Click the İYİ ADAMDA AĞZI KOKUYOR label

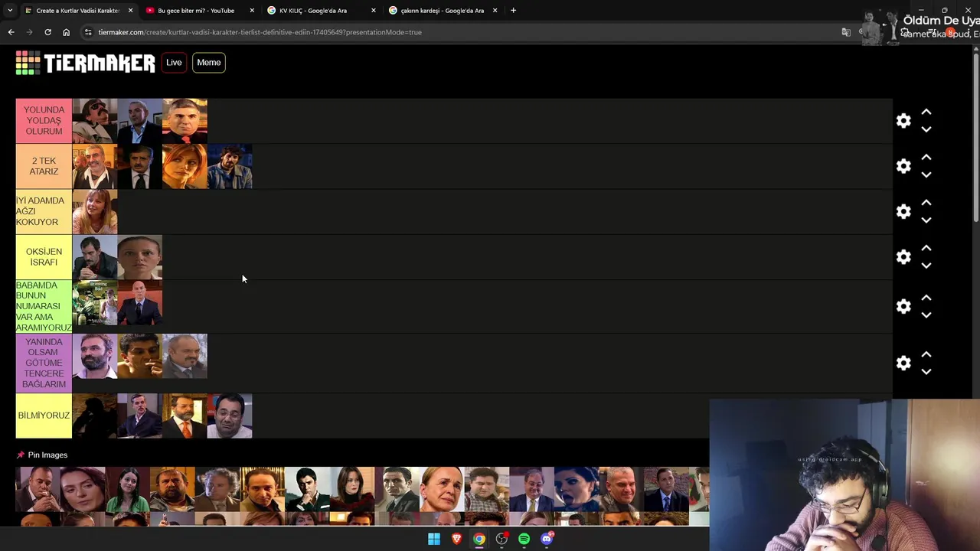click(44, 211)
